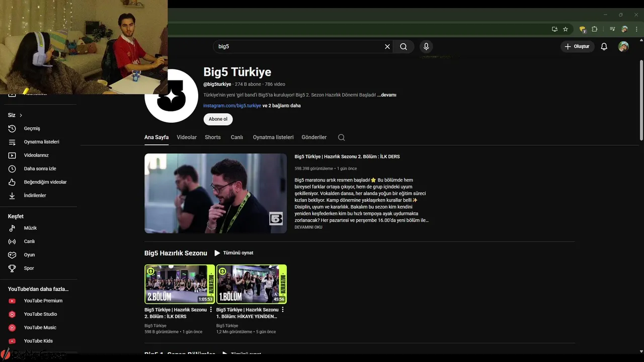This screenshot has height=362, width=644.
Task: Switch to Videolar tab
Action: (x=187, y=137)
